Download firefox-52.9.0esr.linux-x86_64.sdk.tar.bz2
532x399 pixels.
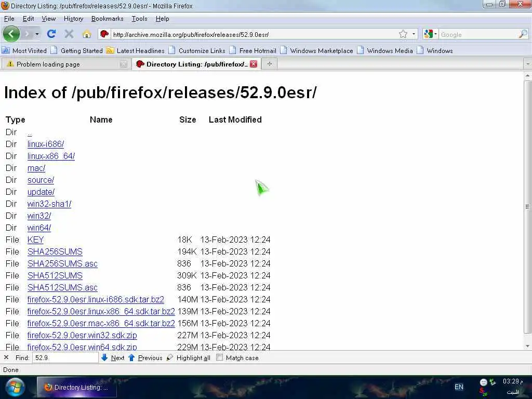click(x=101, y=312)
